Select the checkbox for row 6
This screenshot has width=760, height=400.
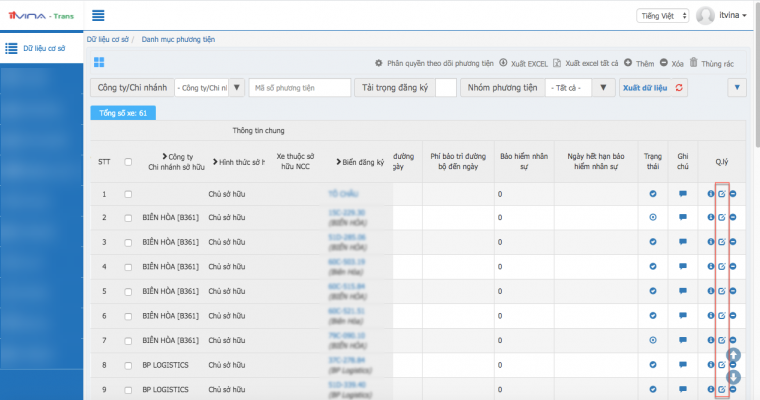click(x=127, y=315)
